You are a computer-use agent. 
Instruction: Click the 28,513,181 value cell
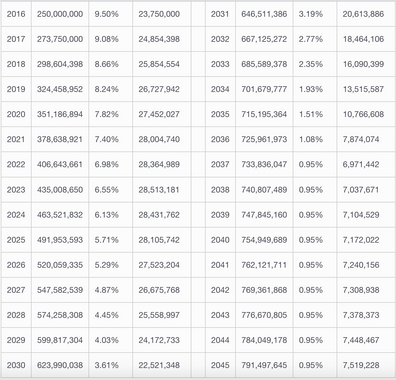tap(162, 190)
